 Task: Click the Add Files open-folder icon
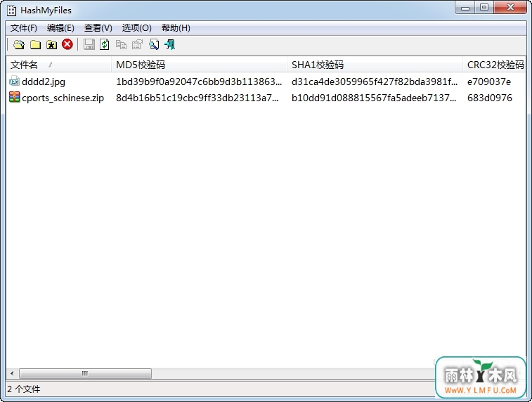point(19,44)
